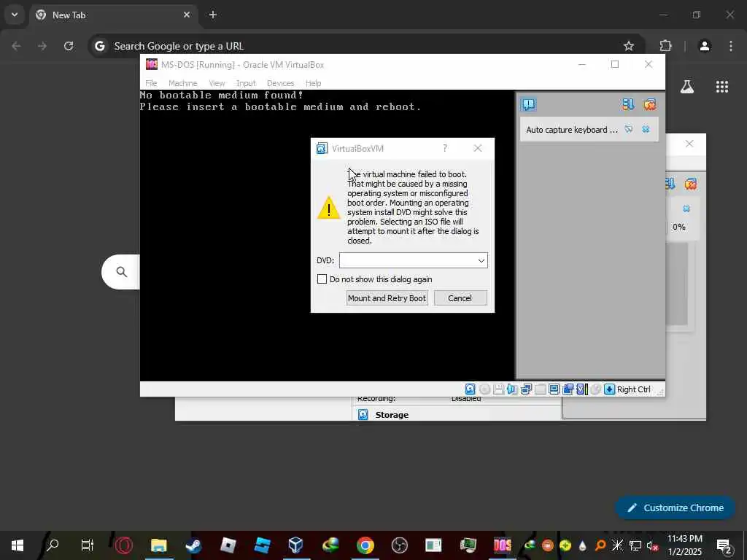Click the Mount and Retry Boot button
Screen dimensions: 747x560
[x=387, y=298]
